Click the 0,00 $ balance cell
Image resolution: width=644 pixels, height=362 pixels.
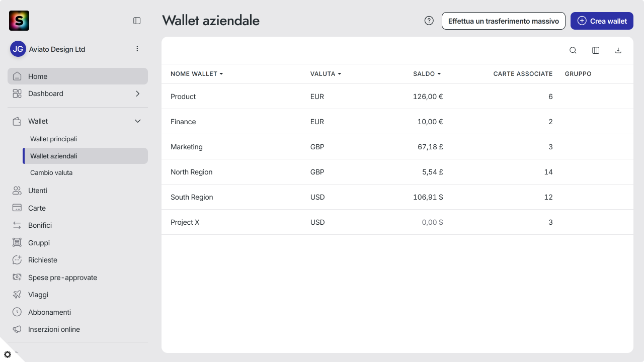pyautogui.click(x=432, y=222)
